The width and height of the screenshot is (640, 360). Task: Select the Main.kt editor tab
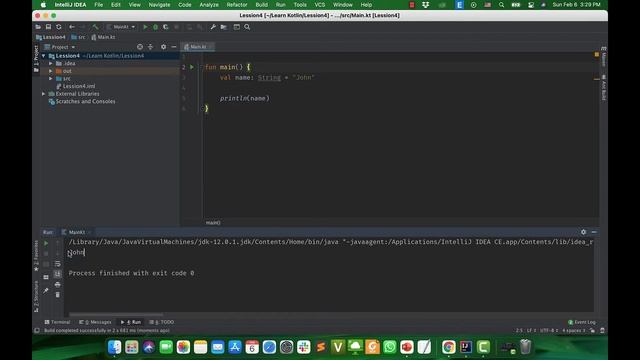coord(198,47)
